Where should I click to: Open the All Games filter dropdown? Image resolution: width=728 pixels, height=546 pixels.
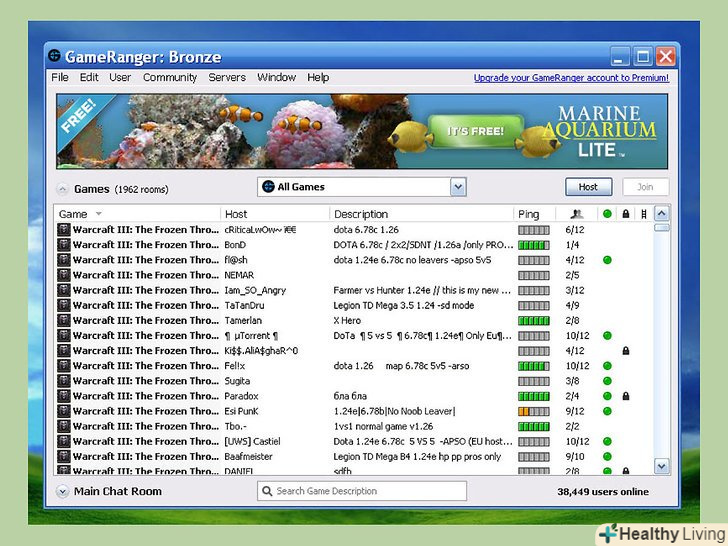[x=458, y=187]
